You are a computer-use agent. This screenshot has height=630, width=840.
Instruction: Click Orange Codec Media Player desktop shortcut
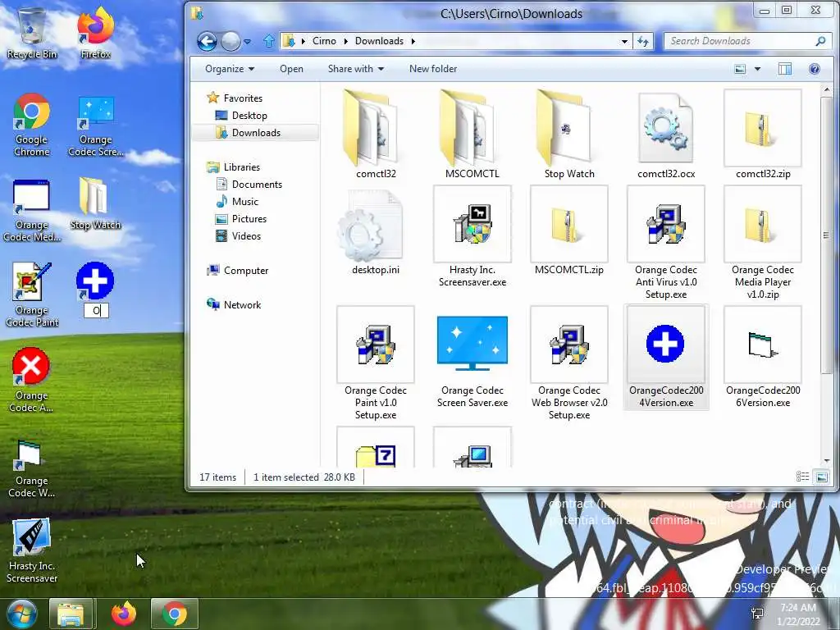[x=32, y=211]
